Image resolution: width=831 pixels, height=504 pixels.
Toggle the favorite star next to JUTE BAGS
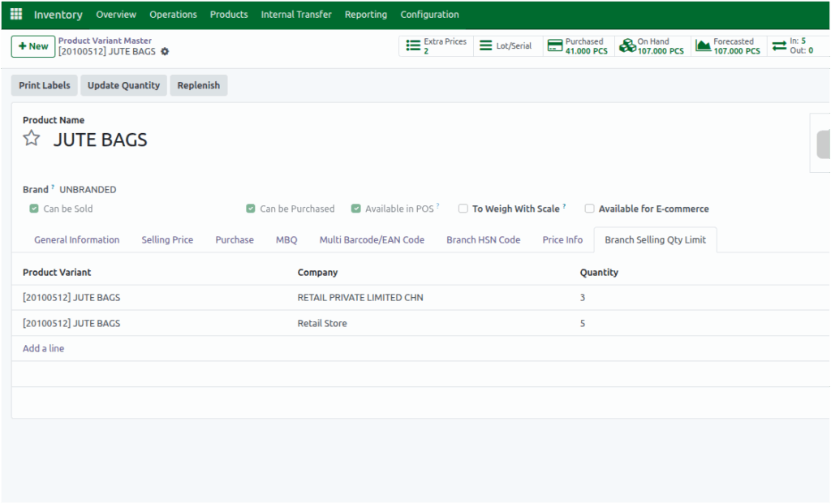(x=31, y=138)
